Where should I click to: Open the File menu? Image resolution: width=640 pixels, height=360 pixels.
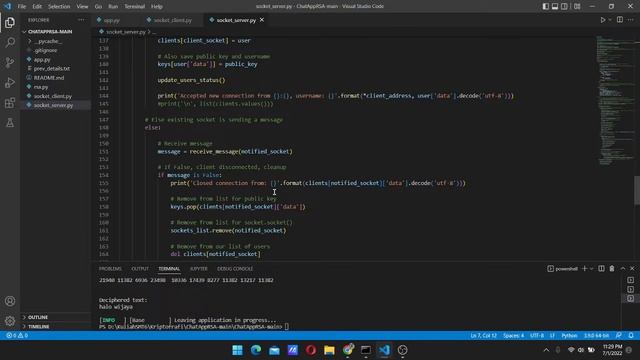tap(22, 7)
